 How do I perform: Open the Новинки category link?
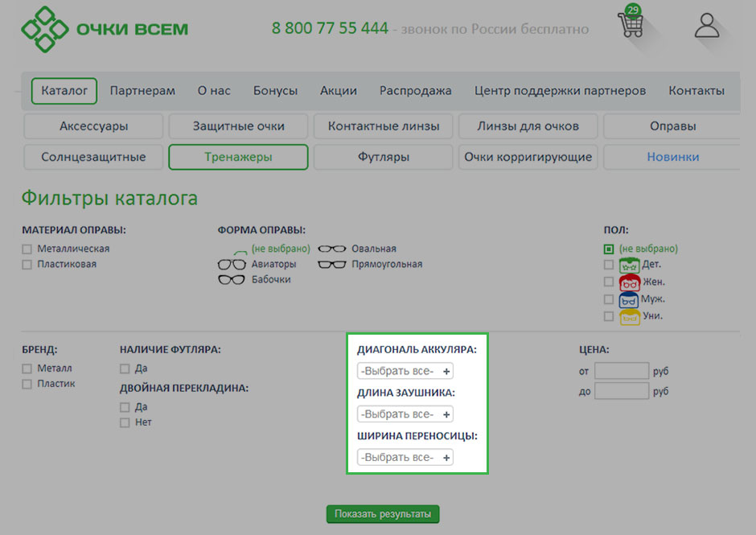(672, 157)
